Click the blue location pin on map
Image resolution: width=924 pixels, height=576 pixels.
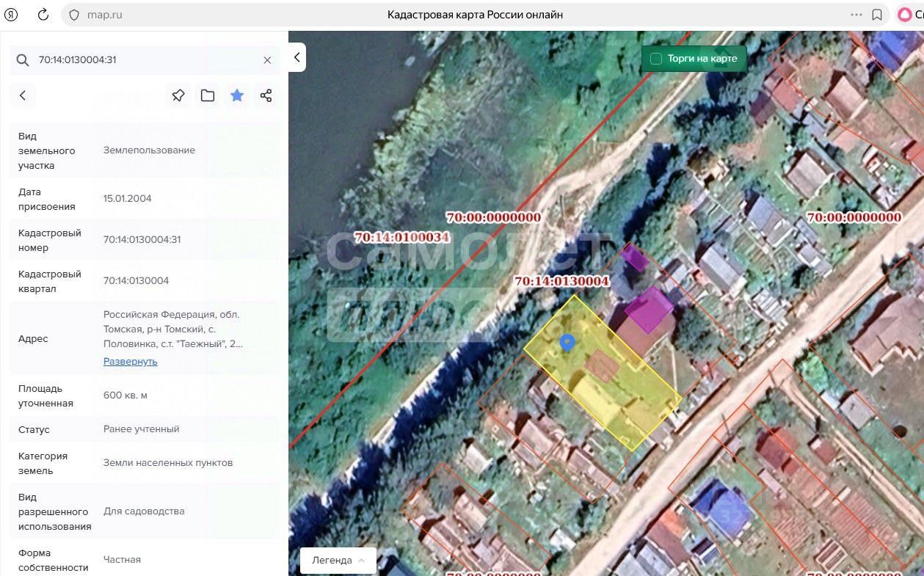[x=567, y=342]
